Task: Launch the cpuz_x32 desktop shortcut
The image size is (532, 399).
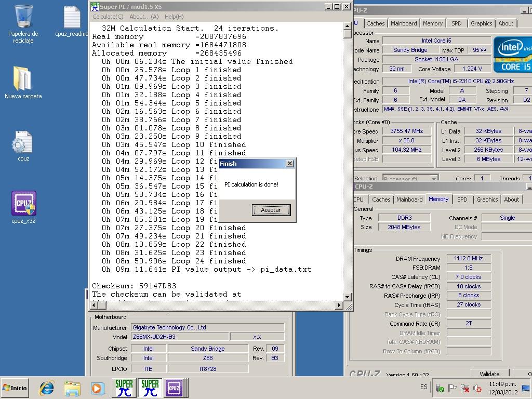Action: (23, 207)
